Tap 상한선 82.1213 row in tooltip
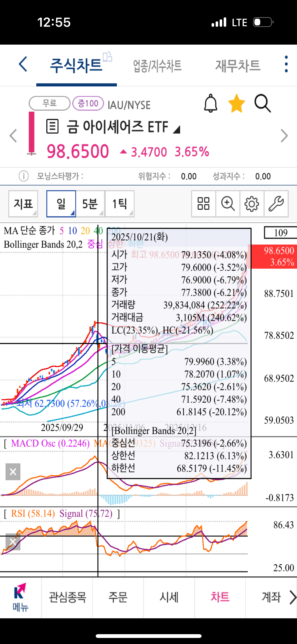The image size is (297, 644). point(179,456)
